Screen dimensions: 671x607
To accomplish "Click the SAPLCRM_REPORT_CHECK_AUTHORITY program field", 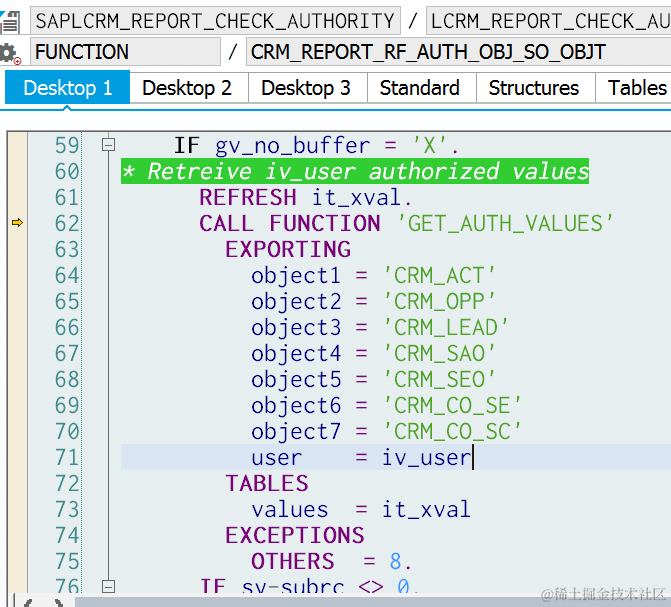I will 215,21.
